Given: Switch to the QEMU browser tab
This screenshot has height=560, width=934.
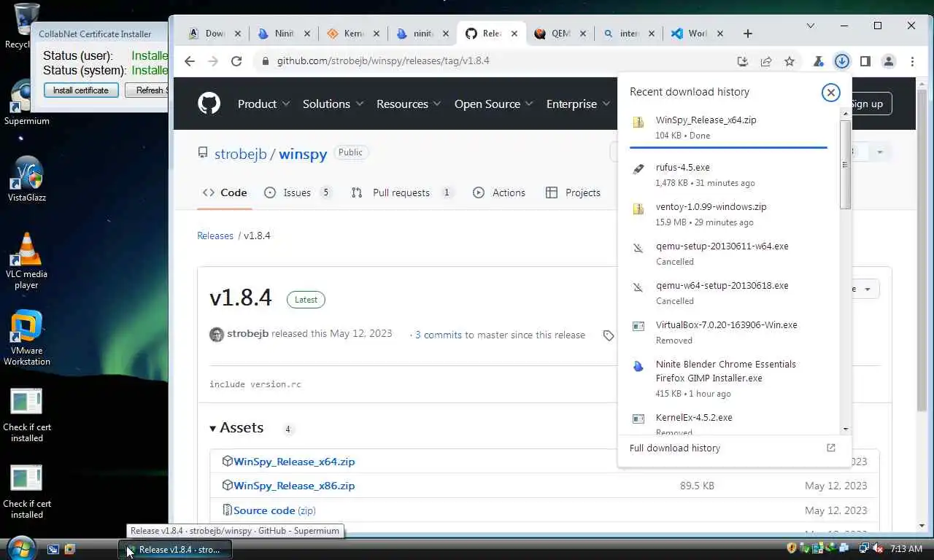Looking at the screenshot, I should [x=560, y=34].
